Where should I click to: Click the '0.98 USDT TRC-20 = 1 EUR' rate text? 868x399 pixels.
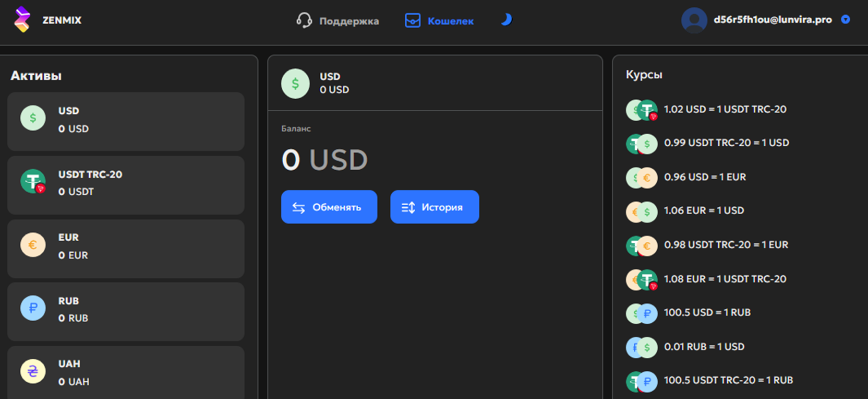[x=726, y=244]
